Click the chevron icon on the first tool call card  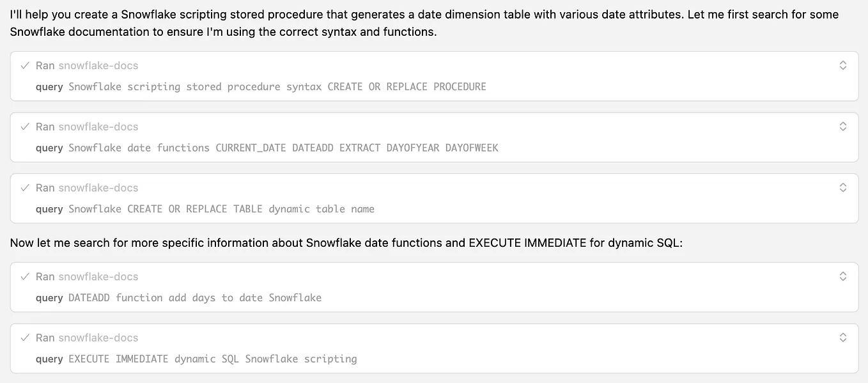tap(842, 65)
